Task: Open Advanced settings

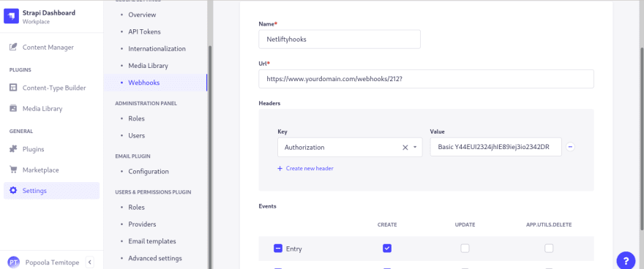Action: click(x=155, y=258)
